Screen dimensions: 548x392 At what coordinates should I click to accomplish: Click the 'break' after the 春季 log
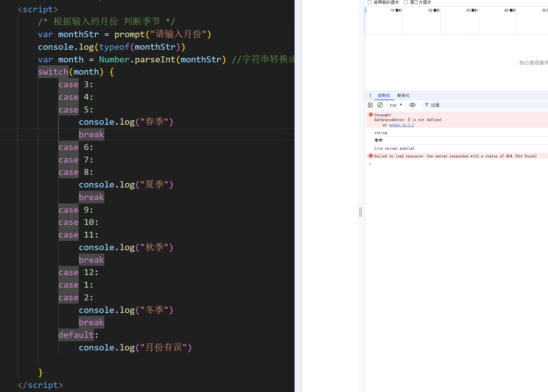coord(91,135)
